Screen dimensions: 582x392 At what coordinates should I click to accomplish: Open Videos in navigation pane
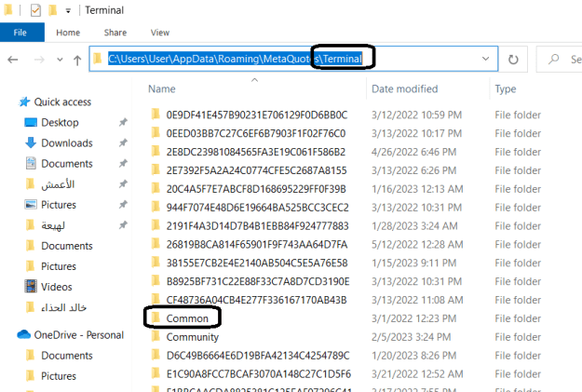[x=57, y=287]
